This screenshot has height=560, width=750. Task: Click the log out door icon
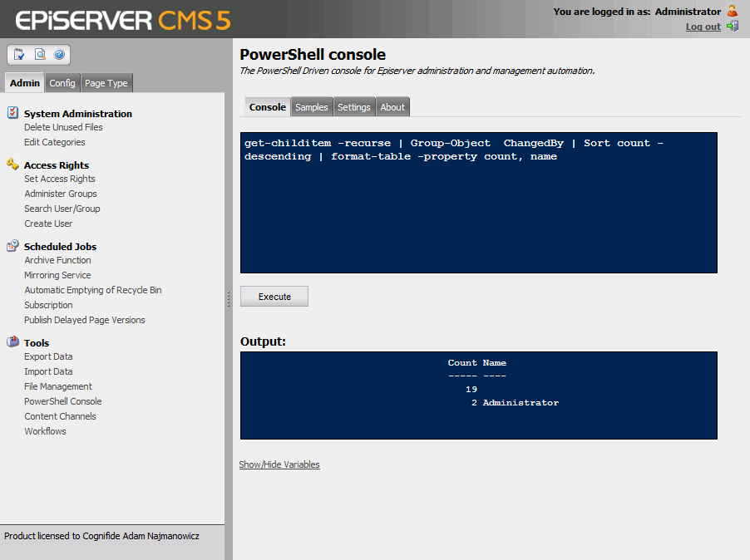[732, 27]
